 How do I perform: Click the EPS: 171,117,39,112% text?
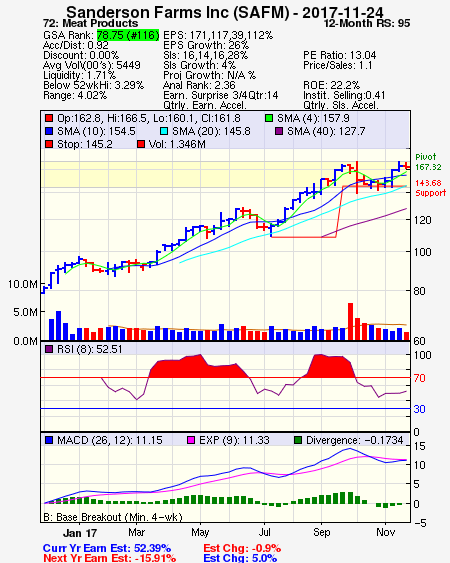[x=218, y=35]
